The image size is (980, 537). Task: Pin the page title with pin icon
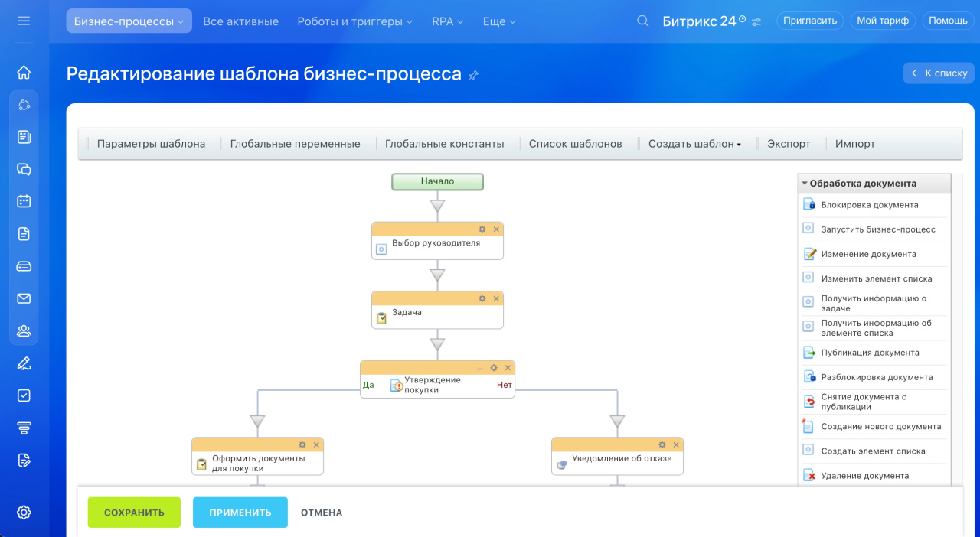tap(473, 75)
